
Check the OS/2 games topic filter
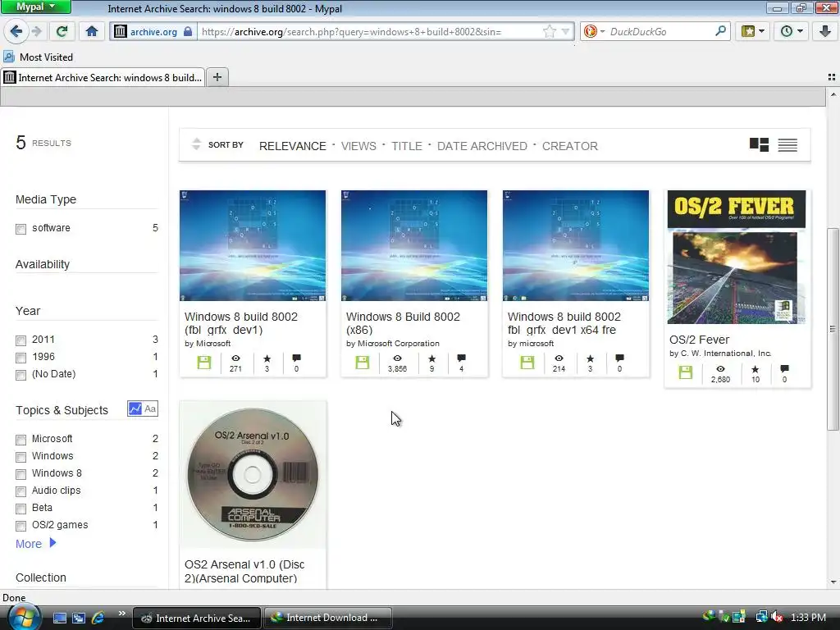pos(21,526)
